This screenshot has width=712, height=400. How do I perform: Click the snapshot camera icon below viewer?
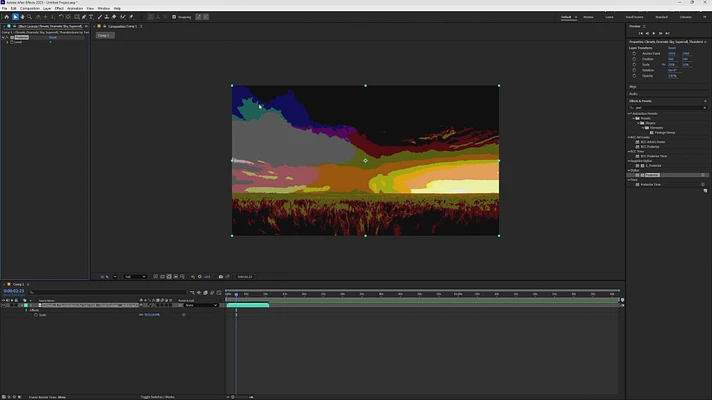(221, 277)
